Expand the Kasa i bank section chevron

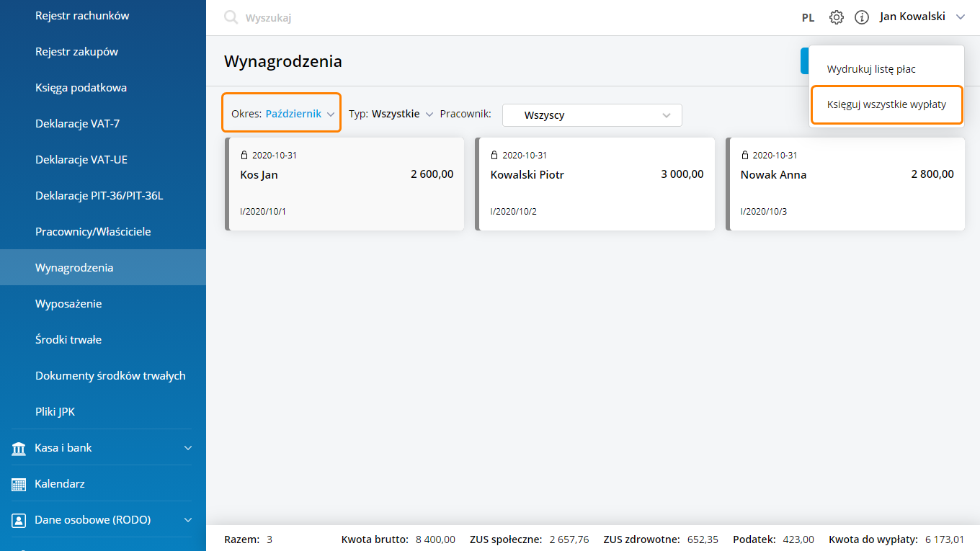click(x=188, y=448)
